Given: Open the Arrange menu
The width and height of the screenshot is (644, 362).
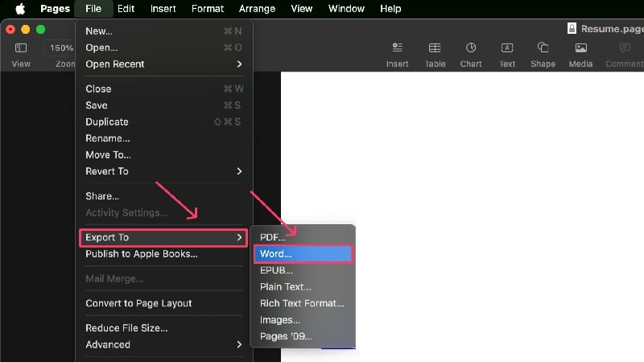Looking at the screenshot, I should point(257,9).
